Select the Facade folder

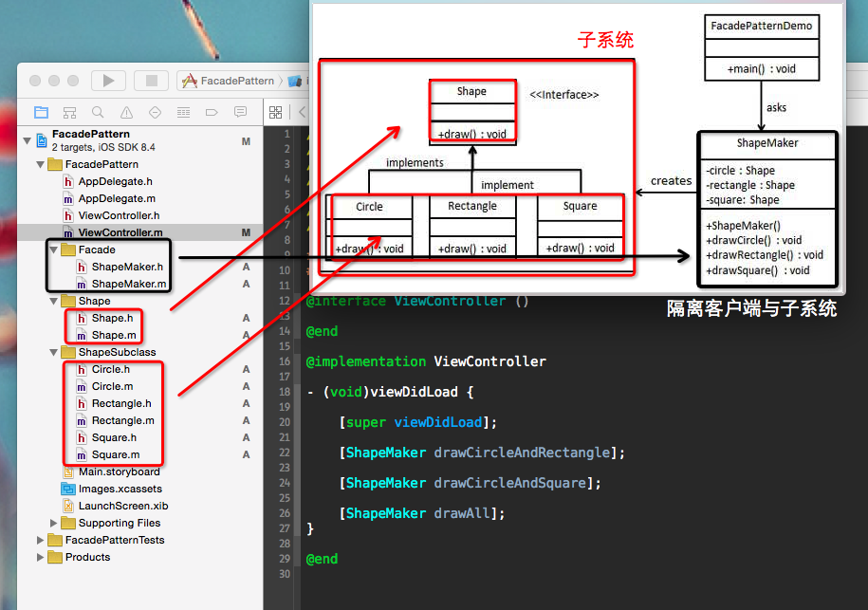tap(97, 250)
